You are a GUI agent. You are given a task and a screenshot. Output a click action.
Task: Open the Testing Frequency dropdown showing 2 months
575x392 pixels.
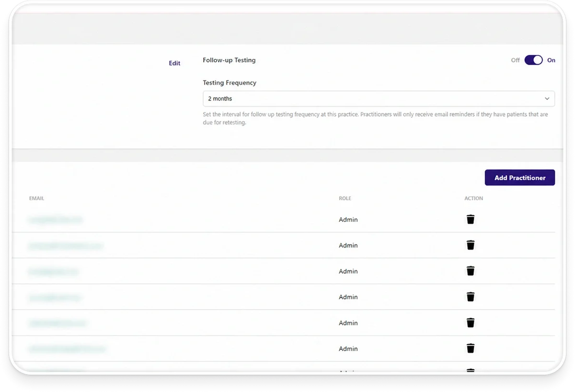click(x=379, y=99)
